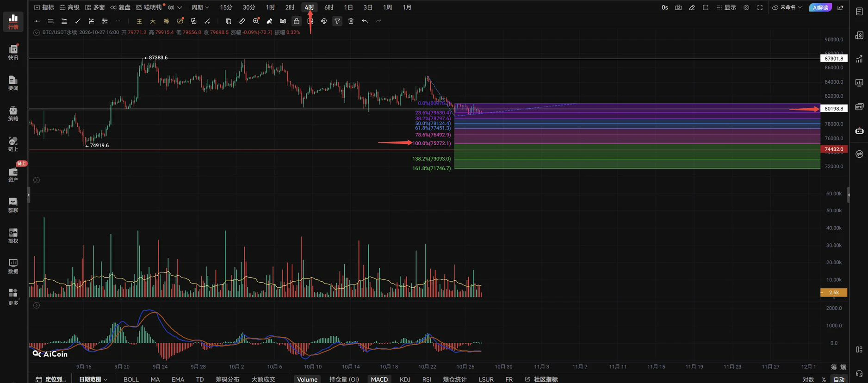The height and width of the screenshot is (383, 868).
Task: Select the ruler measure tool
Action: pyautogui.click(x=242, y=21)
